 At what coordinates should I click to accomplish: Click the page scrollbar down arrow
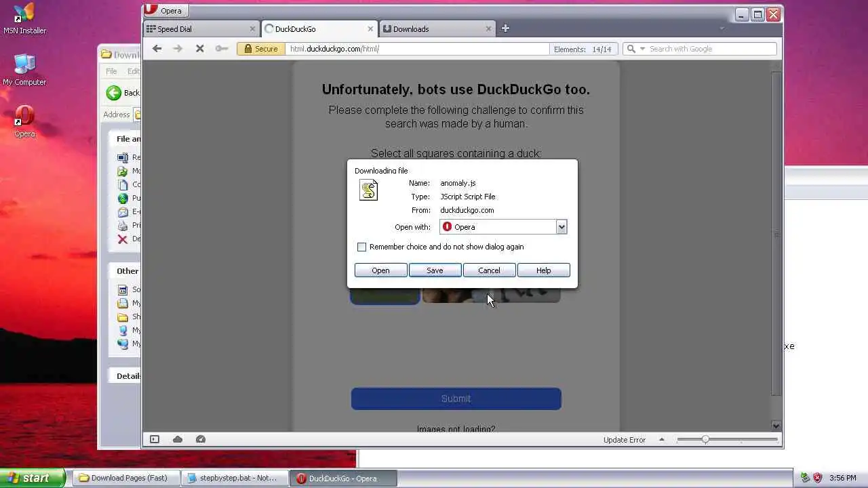click(776, 426)
